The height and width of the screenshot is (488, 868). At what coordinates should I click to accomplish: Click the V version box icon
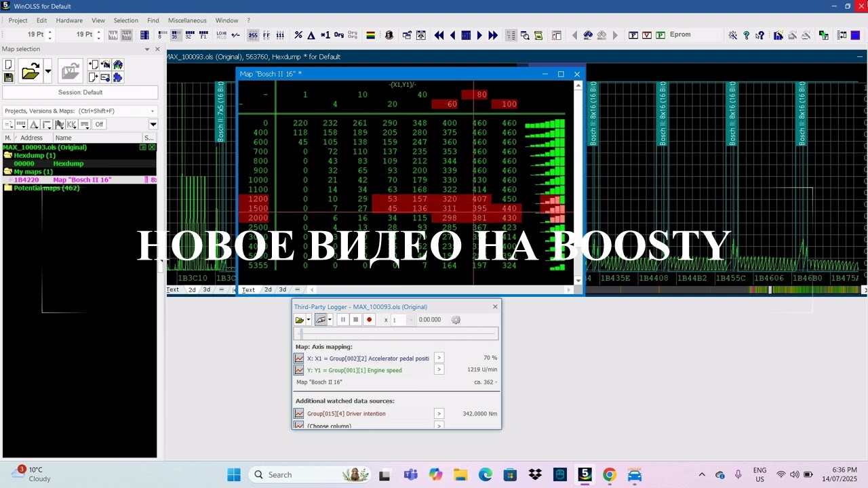coord(647,35)
